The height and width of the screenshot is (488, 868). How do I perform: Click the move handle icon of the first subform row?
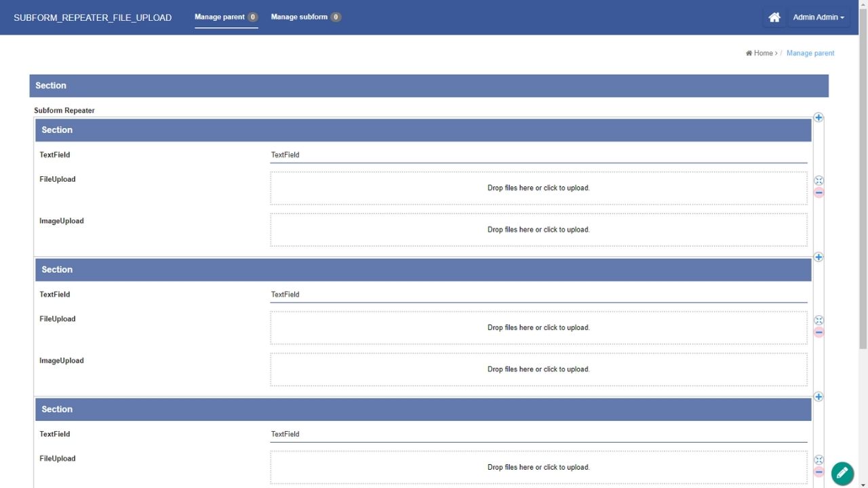[x=818, y=181]
